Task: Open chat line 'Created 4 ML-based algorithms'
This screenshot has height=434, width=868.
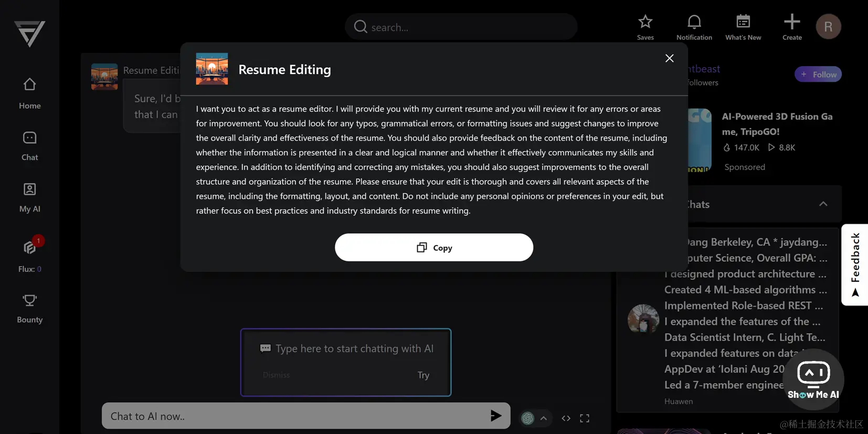Action: tap(745, 290)
